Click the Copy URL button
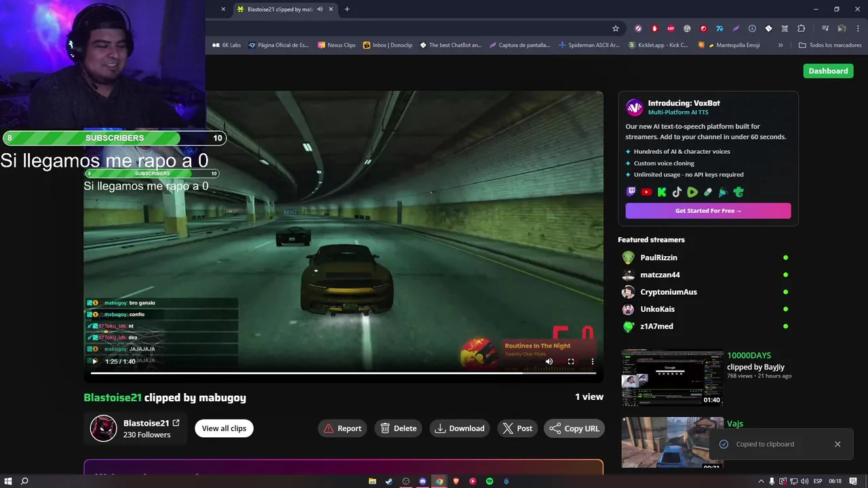The height and width of the screenshot is (488, 868). [x=574, y=428]
